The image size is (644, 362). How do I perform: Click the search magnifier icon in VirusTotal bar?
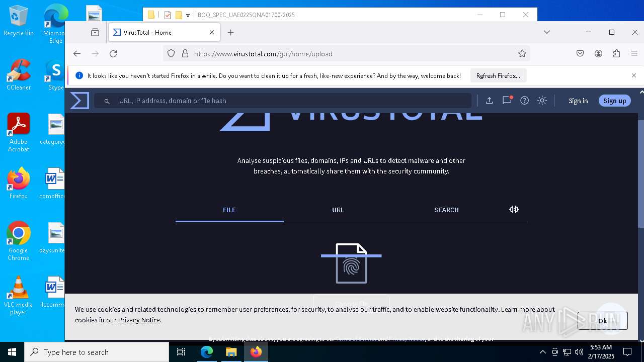107,101
